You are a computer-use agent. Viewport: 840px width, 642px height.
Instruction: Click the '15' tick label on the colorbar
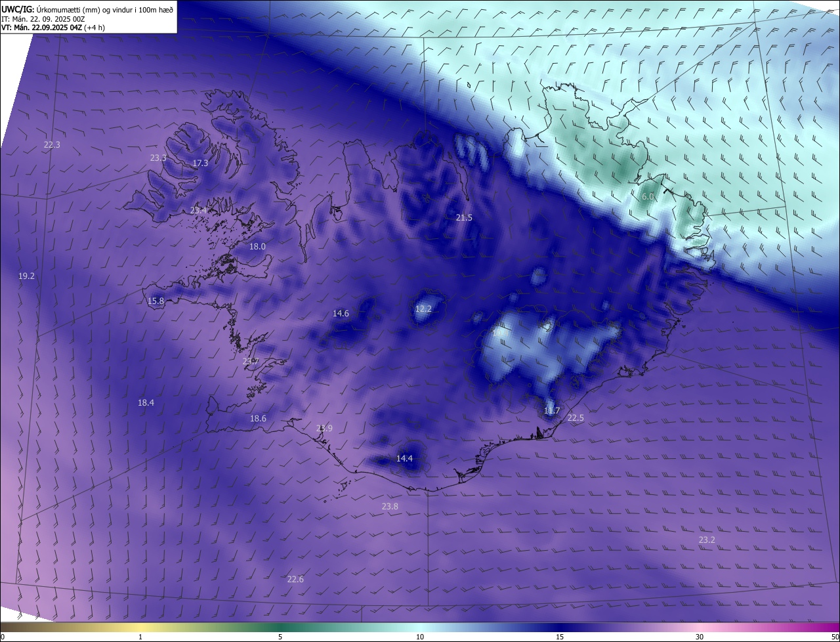560,637
